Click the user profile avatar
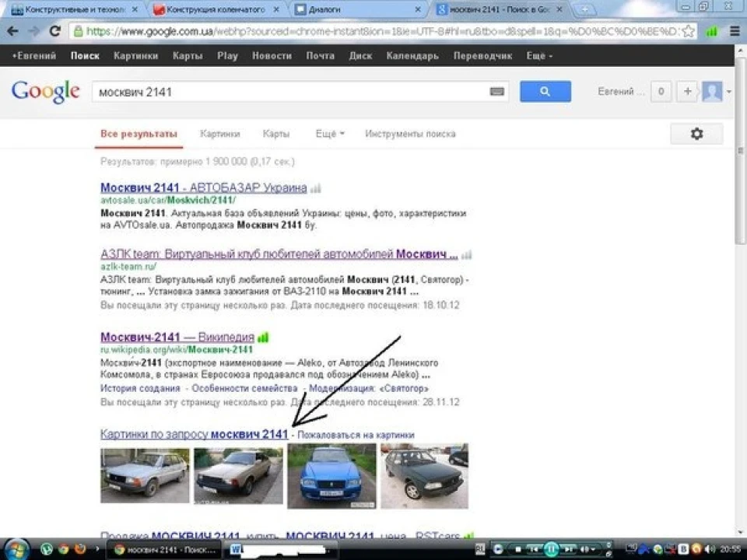Viewport: 747px width, 560px height. (712, 92)
